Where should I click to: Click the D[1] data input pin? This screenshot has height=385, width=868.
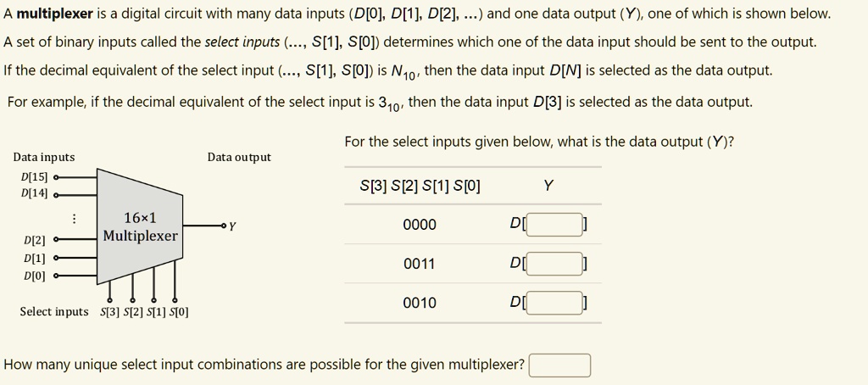pos(55,258)
